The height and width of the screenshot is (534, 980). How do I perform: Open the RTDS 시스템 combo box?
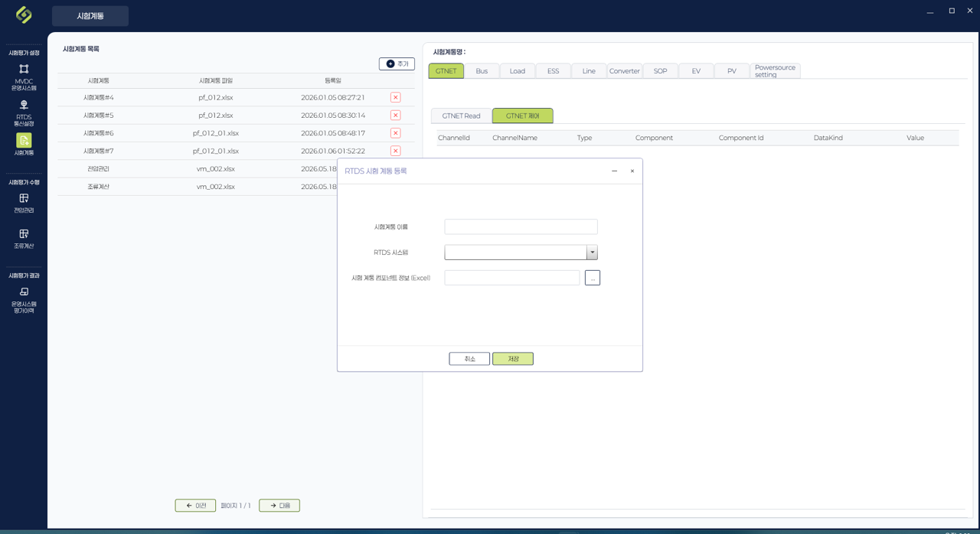521,252
